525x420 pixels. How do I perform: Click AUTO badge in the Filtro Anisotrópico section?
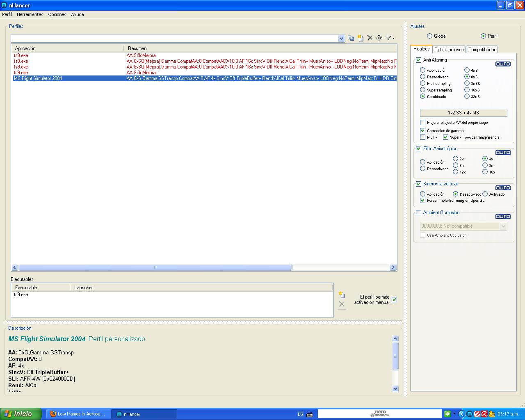503,152
